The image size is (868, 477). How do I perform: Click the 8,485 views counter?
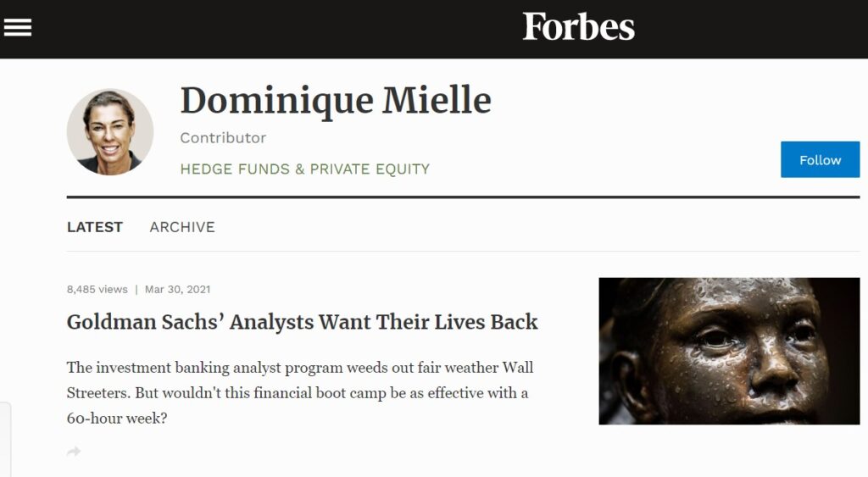click(x=97, y=290)
